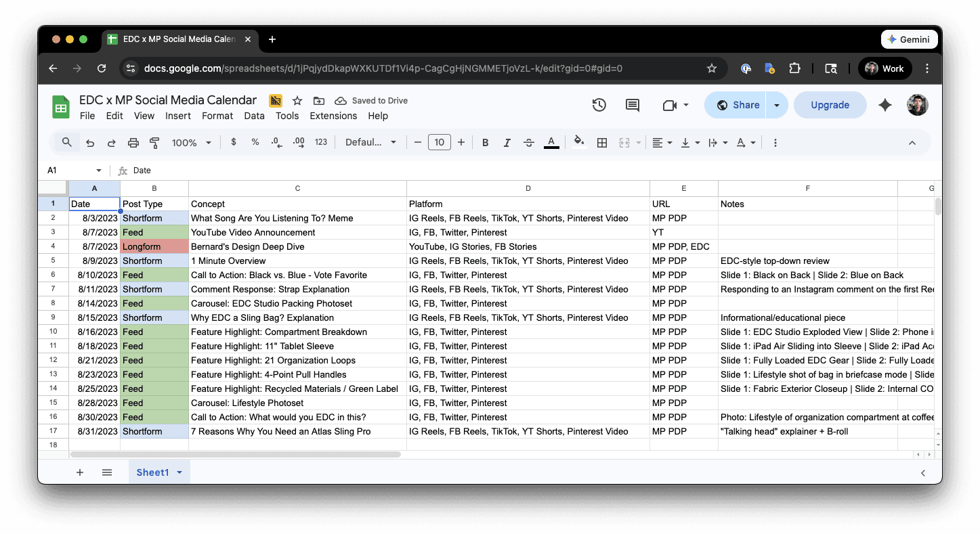Open Gemini sparkle in Sheets header
980x534 pixels.
pyautogui.click(x=885, y=105)
